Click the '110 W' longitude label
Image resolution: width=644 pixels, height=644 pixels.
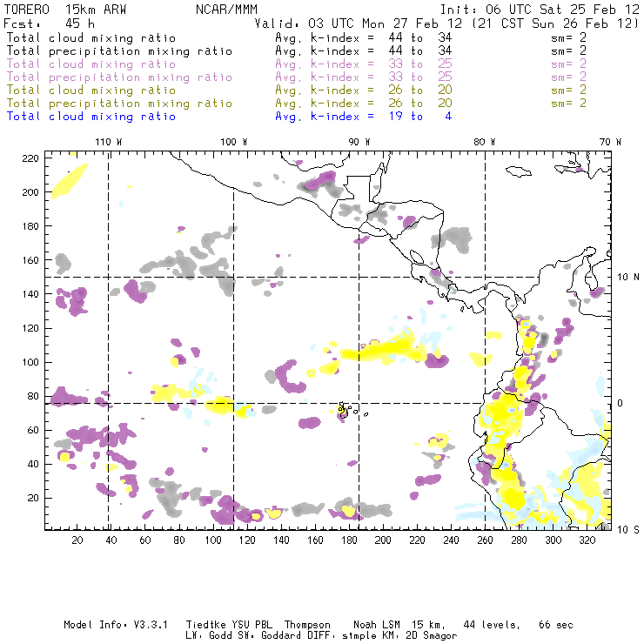coord(109,142)
